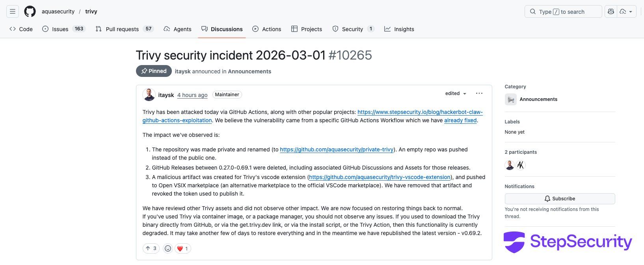Click itaysk's avatar on the post
644x265 pixels.
(x=149, y=95)
